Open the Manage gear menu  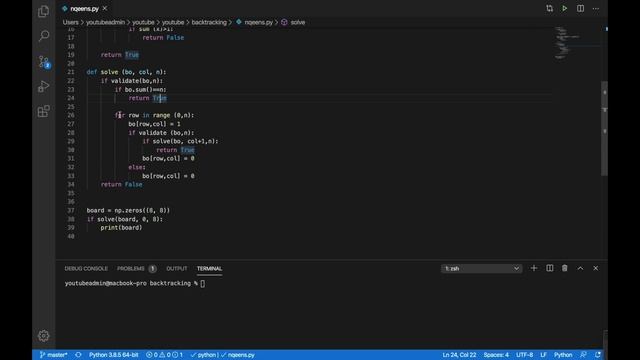pos(43,336)
